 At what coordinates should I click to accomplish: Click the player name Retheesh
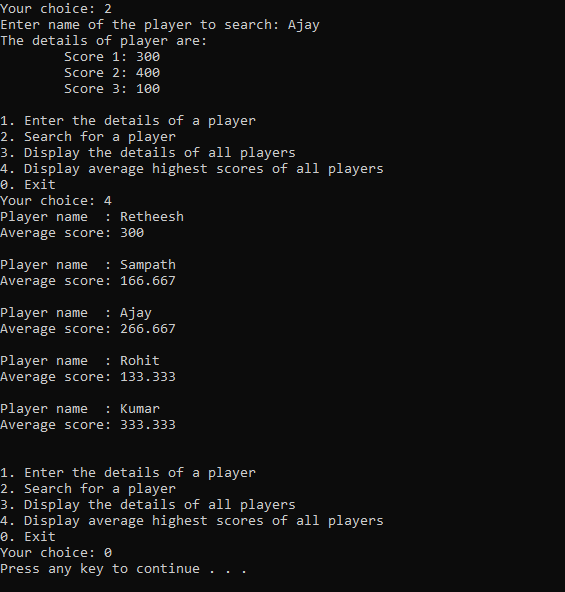click(152, 217)
